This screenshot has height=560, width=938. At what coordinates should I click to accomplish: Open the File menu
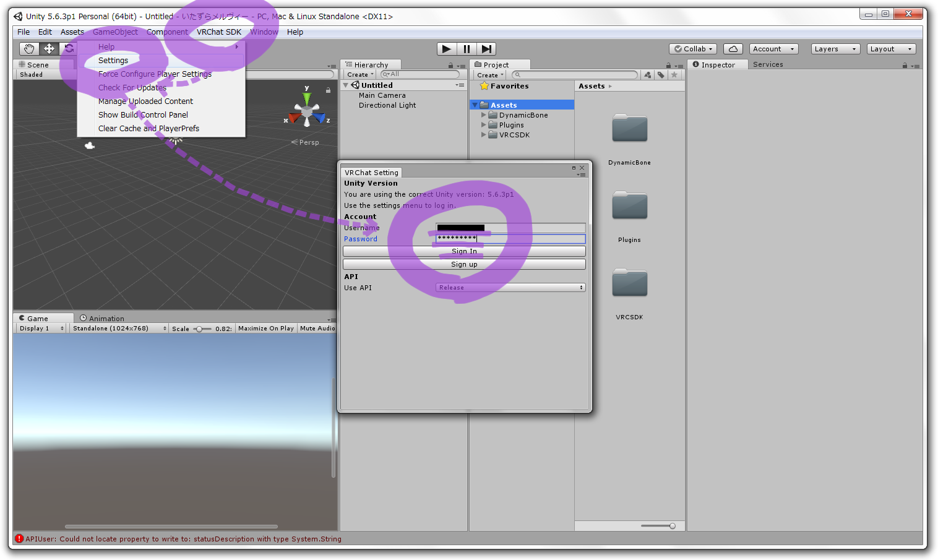point(24,32)
